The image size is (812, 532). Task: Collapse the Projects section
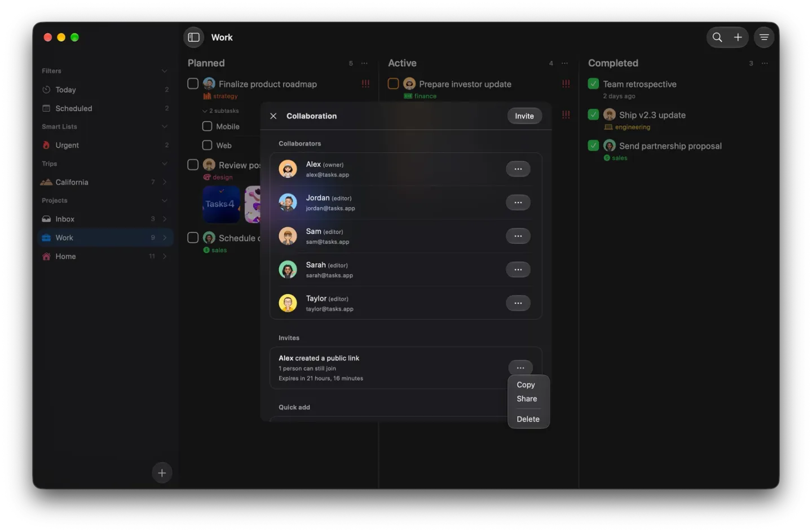point(164,200)
